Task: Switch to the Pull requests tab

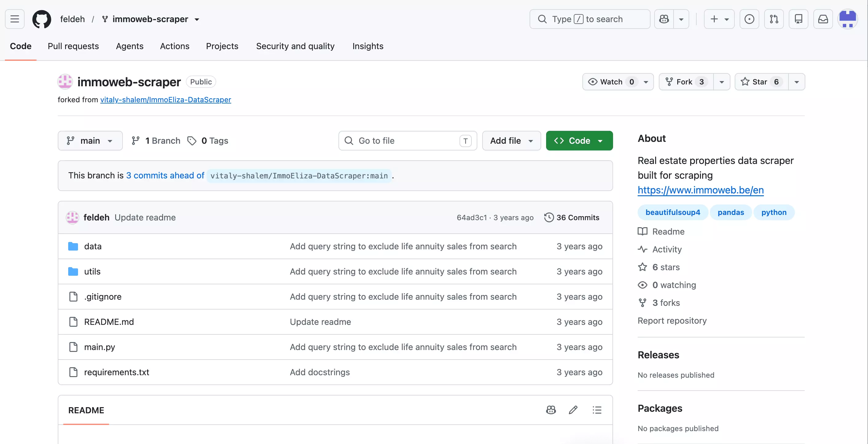Action: (x=73, y=46)
